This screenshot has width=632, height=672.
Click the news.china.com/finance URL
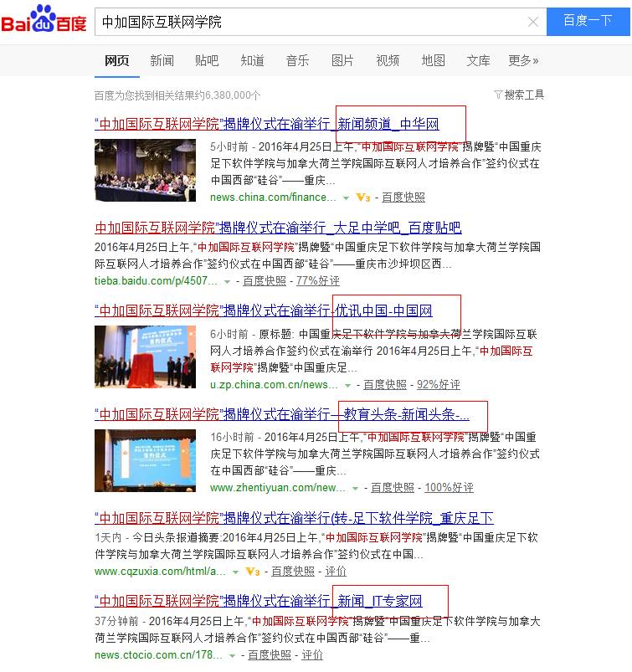tap(273, 197)
